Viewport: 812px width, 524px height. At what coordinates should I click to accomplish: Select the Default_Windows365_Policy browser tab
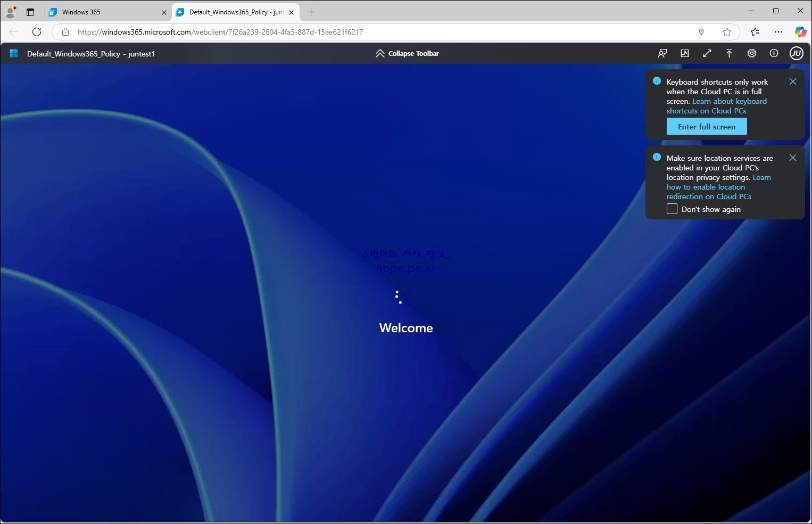click(236, 12)
